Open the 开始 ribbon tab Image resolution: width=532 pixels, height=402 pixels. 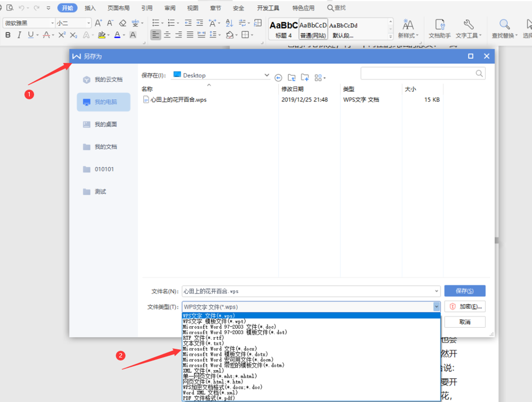67,8
